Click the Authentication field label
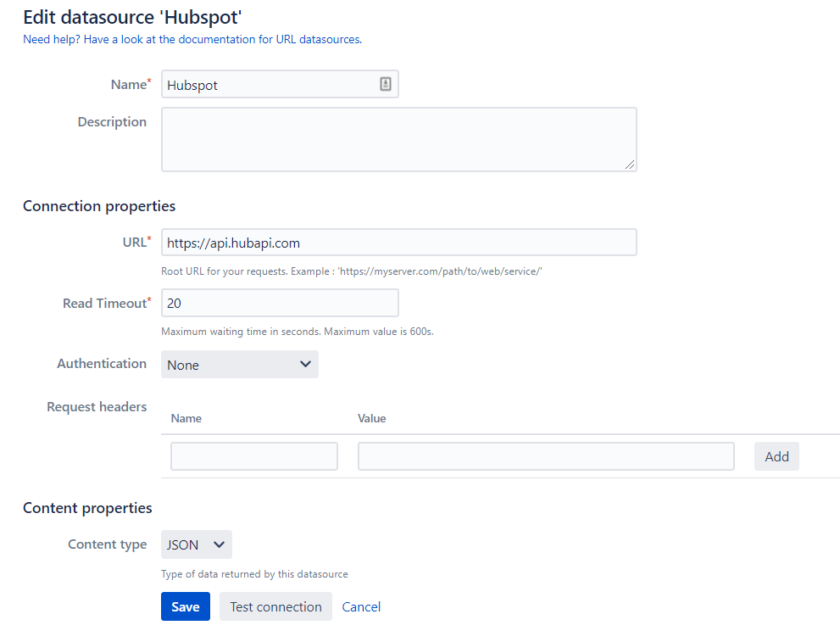 102,363
